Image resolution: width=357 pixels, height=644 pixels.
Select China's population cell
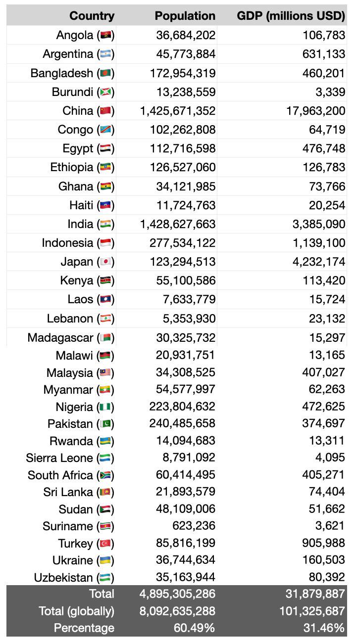click(x=178, y=111)
